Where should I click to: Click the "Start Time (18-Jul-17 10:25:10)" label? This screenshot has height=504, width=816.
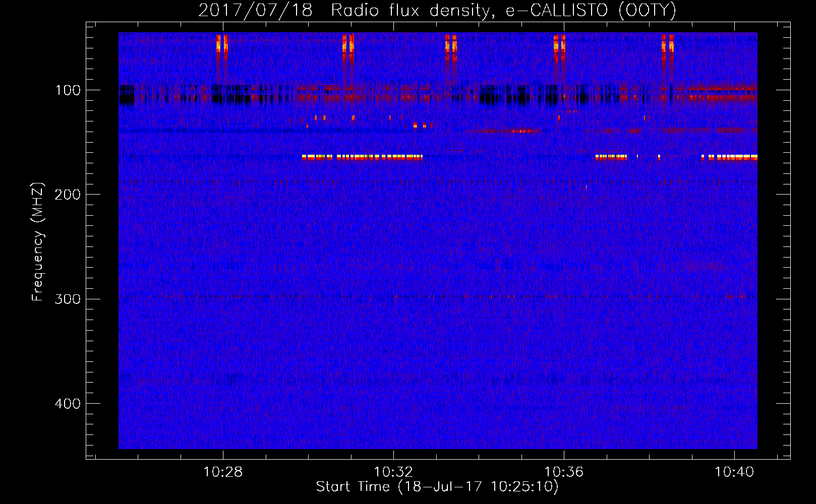[x=437, y=487]
